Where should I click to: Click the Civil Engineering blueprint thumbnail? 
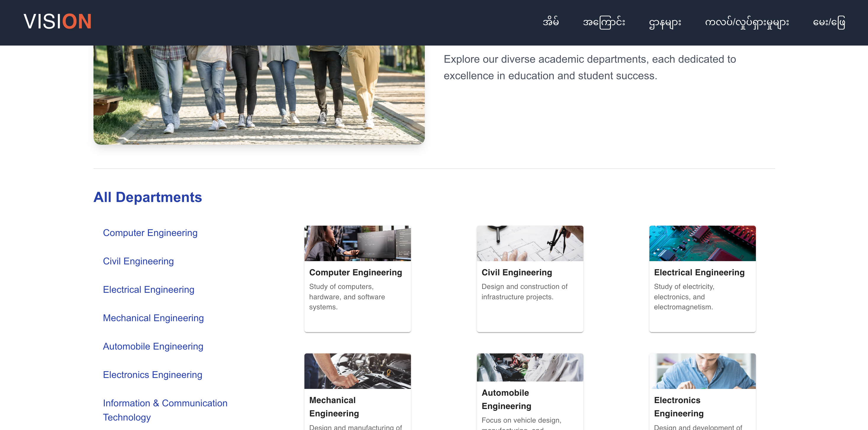tap(530, 243)
